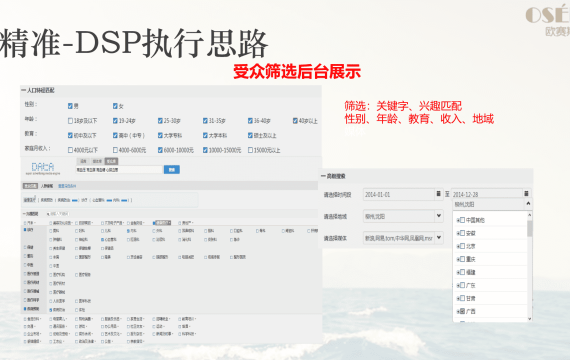The image size is (570, 360).
Task: Toggle the 广西 province checkbox
Action: [x=462, y=311]
